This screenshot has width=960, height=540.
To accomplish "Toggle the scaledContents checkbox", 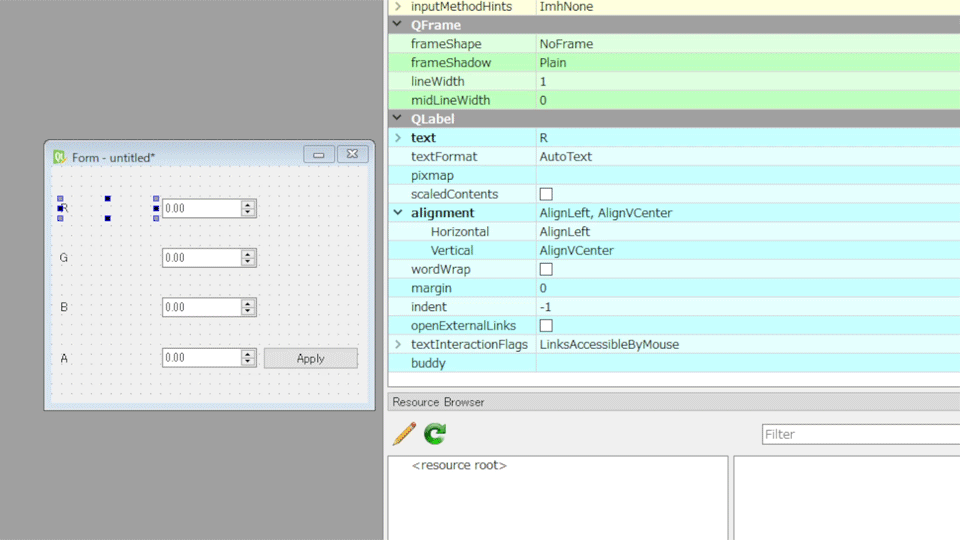I will [x=546, y=194].
